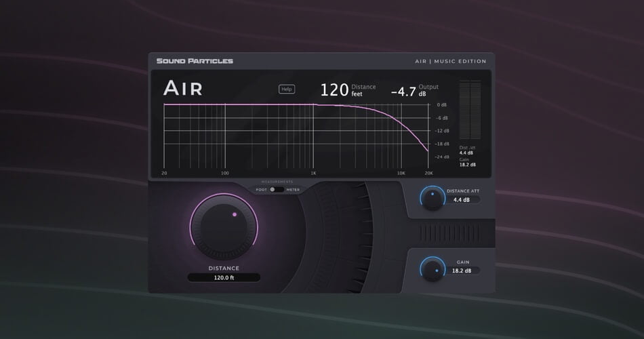Click the FOOT label of measurements switch
The height and width of the screenshot is (339, 644).
coord(261,190)
